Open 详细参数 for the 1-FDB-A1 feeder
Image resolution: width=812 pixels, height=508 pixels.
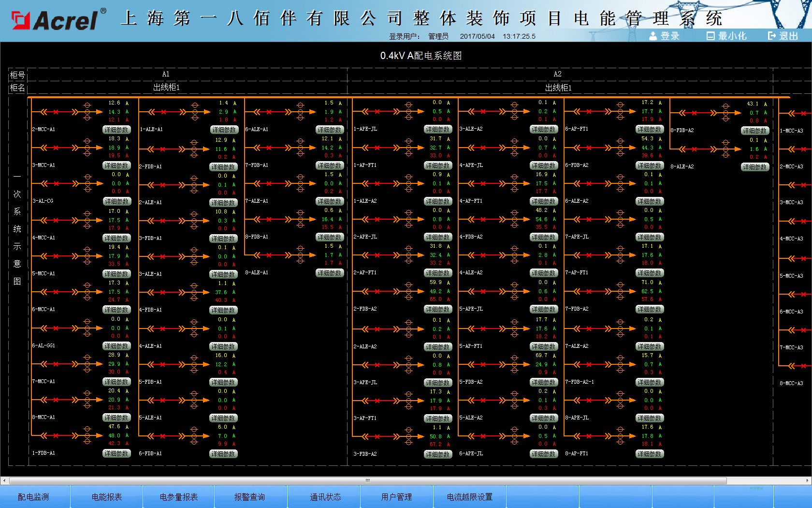click(116, 453)
